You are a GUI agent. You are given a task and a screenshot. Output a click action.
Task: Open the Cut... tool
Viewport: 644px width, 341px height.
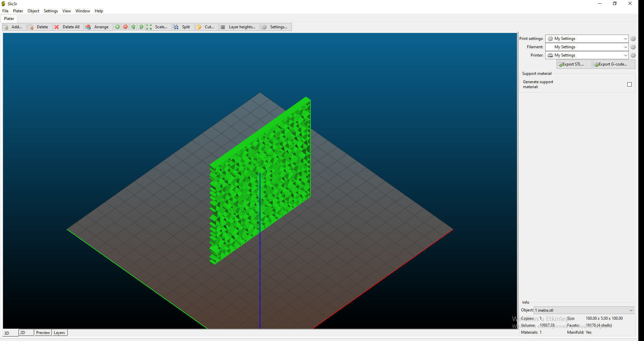(206, 27)
